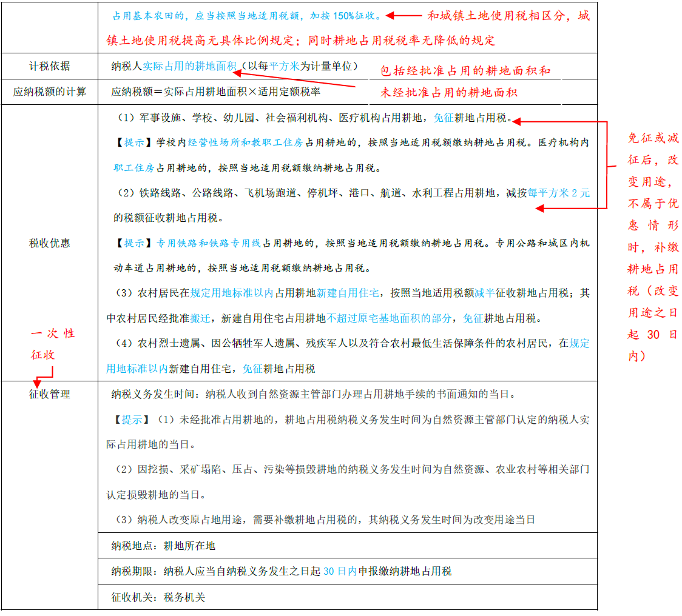Select the 应纳税额的计算 row label
Viewport: 682px width, 616px height.
50,92
